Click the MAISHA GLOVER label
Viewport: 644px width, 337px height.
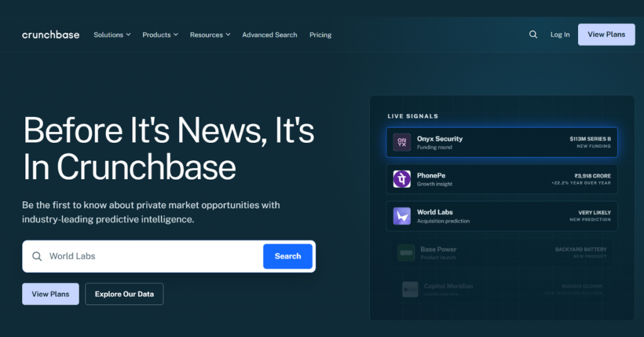click(582, 286)
